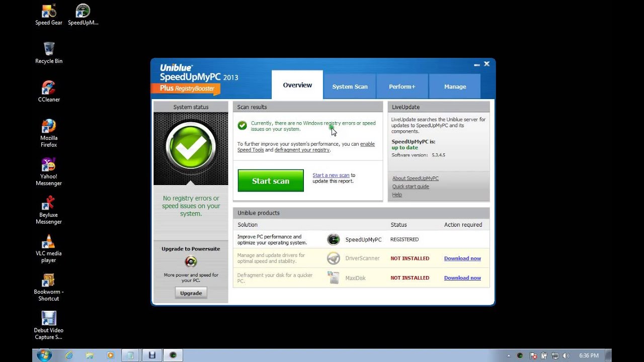This screenshot has width=644, height=362.
Task: Open the Windows Start menu
Action: pos(44,355)
